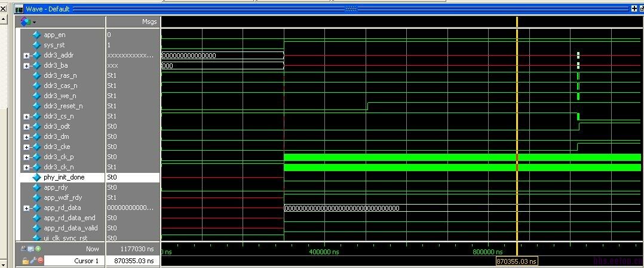Click the scroll-up arrow on the left scrollbar
The image size is (644, 268).
pos(4,19)
